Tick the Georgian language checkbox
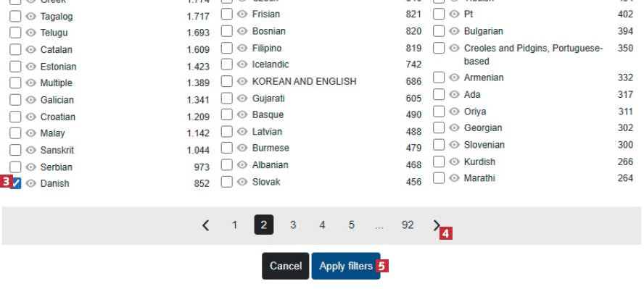The image size is (644, 289). click(439, 128)
